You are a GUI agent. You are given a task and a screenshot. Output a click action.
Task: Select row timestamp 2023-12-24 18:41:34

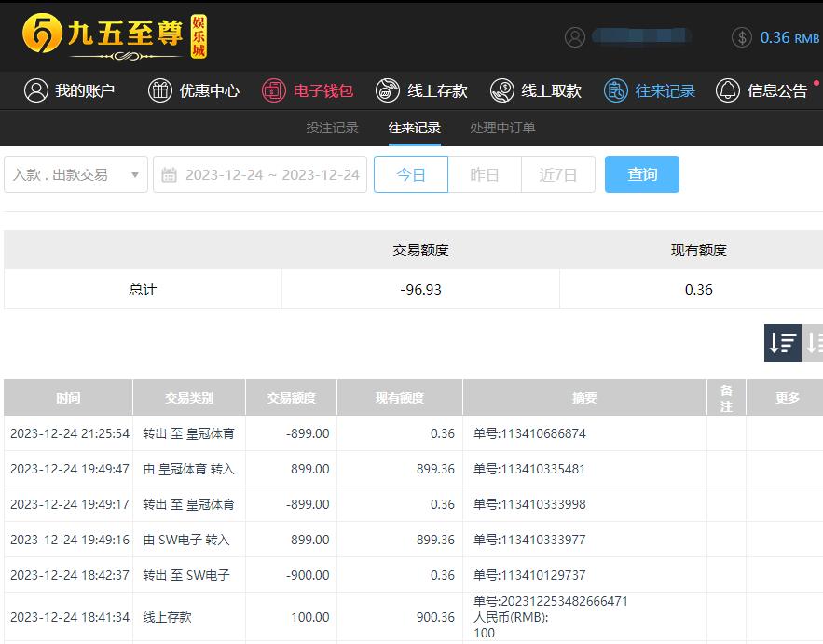coord(70,617)
